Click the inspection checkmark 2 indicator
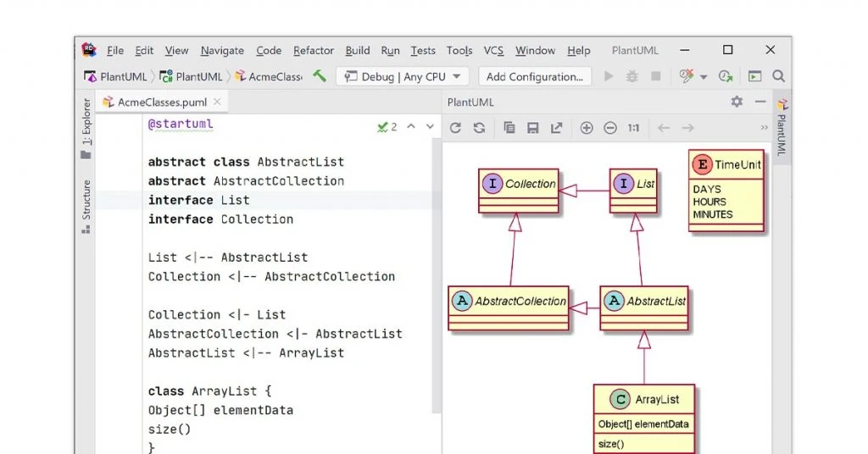This screenshot has height=454, width=868. pyautogui.click(x=387, y=127)
